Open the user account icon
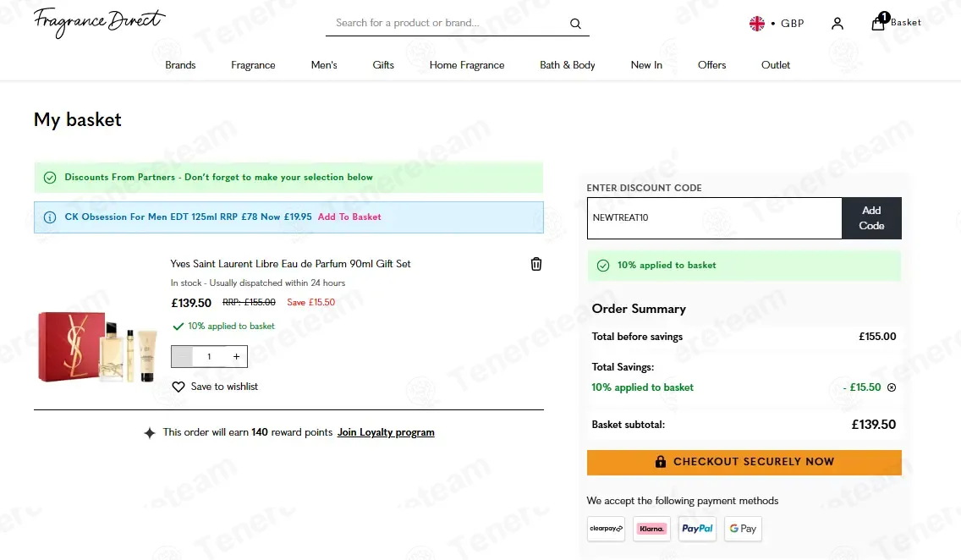961x560 pixels. (x=837, y=24)
